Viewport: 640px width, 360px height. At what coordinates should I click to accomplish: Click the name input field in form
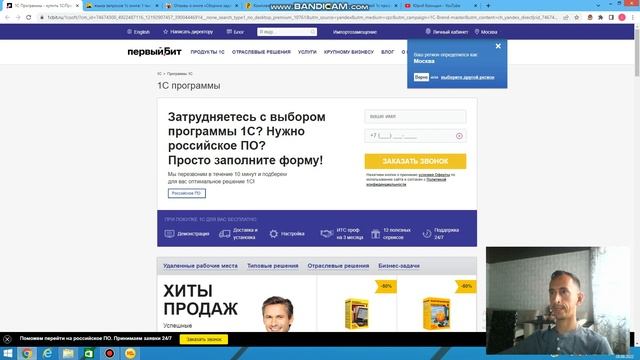[415, 116]
